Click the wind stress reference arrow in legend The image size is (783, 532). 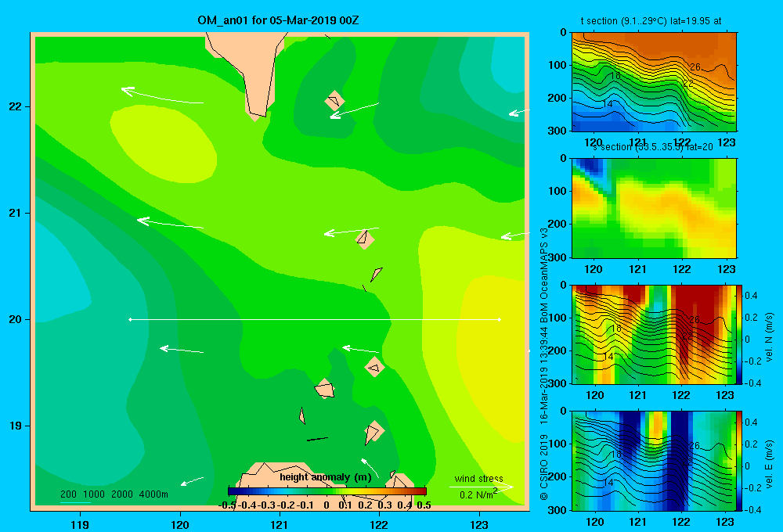coord(482,487)
